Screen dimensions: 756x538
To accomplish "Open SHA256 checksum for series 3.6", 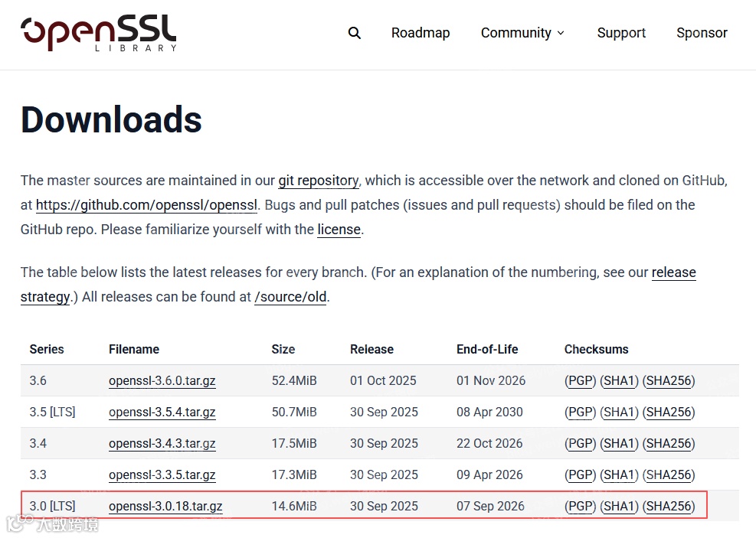I will [x=669, y=381].
